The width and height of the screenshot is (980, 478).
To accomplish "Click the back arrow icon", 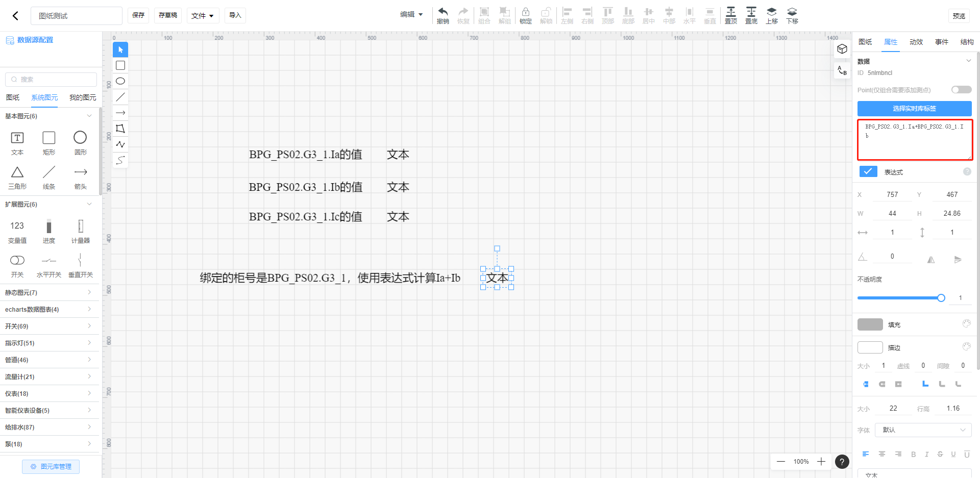I will pos(15,16).
